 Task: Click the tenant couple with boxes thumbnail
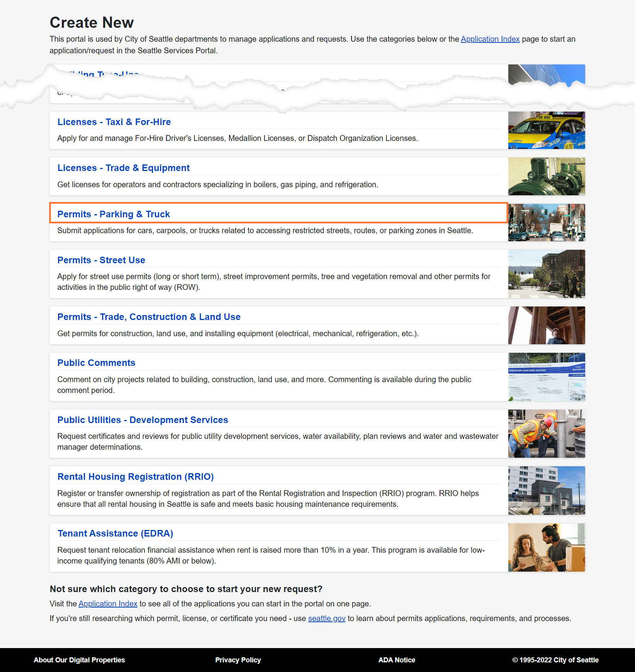pos(546,547)
